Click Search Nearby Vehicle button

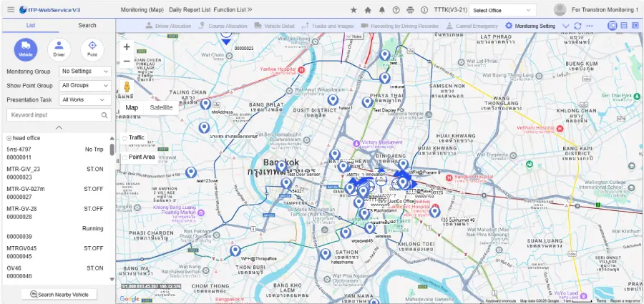coord(59,295)
